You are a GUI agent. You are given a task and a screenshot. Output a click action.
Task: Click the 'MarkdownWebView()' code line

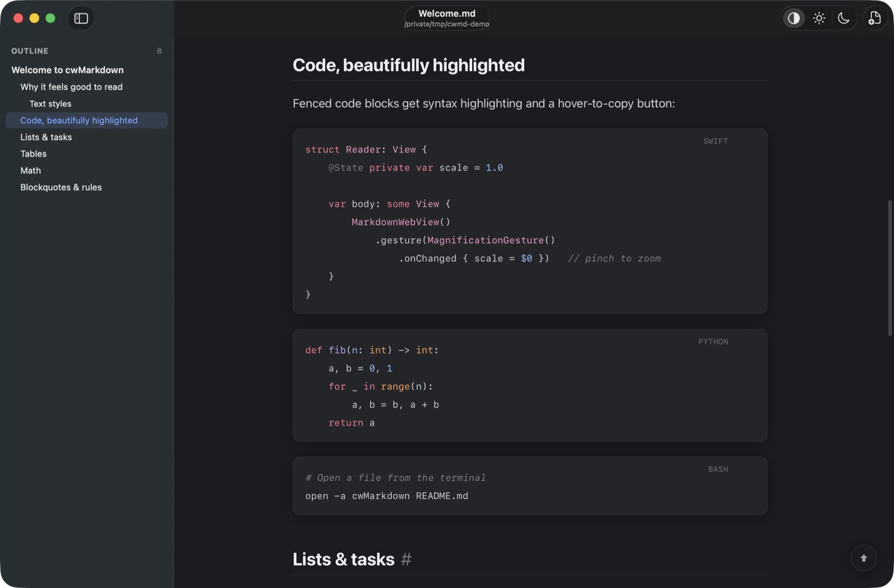pyautogui.click(x=401, y=222)
